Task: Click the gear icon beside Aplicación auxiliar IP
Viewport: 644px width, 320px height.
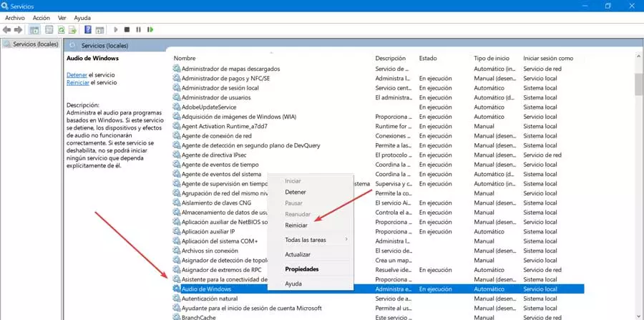Action: pos(177,232)
